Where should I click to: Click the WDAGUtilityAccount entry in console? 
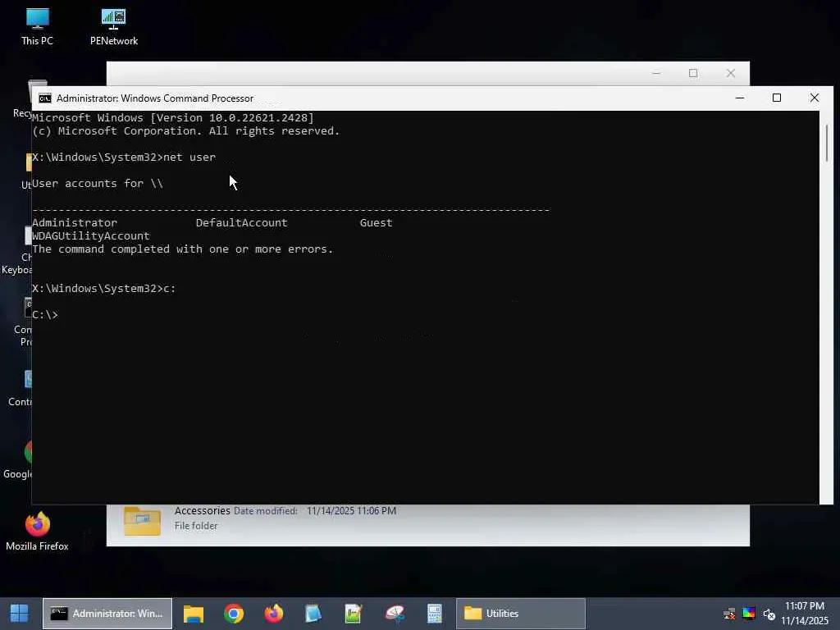pyautogui.click(x=90, y=235)
